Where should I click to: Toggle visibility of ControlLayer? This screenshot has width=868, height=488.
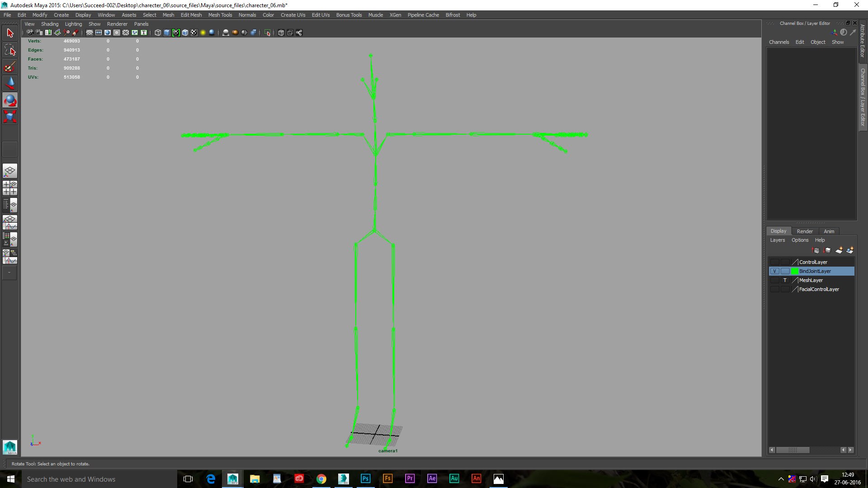point(774,262)
